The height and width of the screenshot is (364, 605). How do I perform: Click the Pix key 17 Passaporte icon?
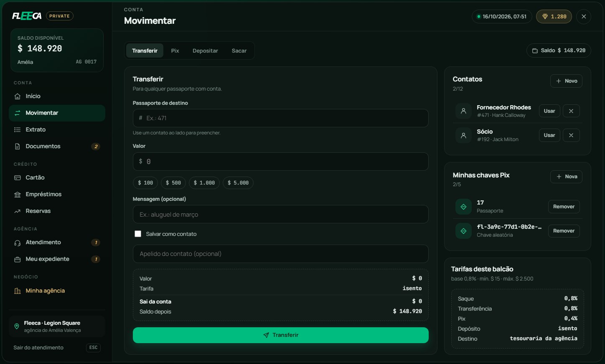[463, 207]
